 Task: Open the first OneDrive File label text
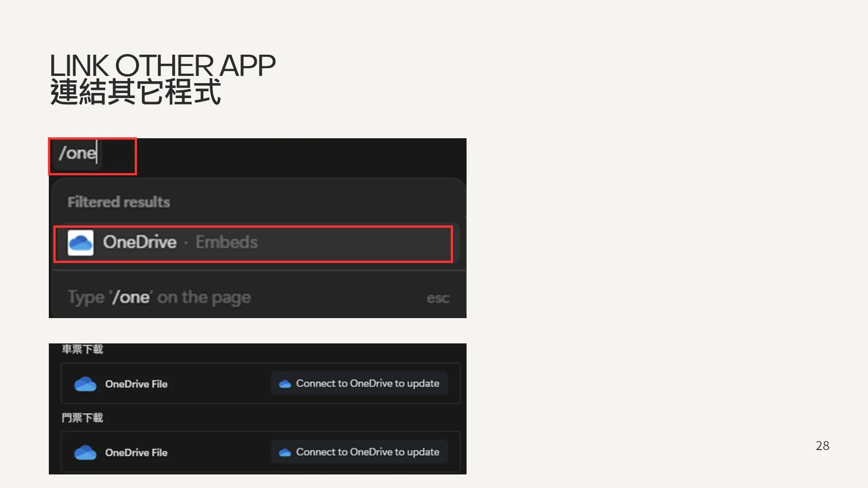coord(136,384)
